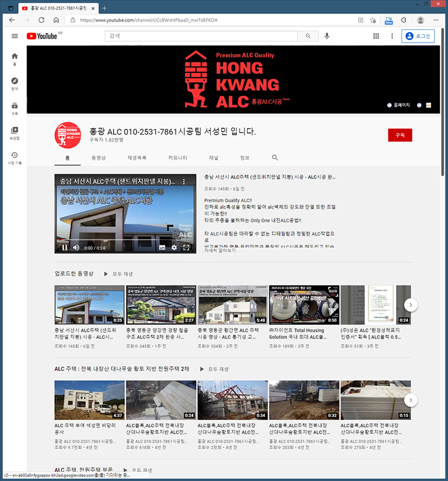The height and width of the screenshot is (481, 448).
Task: Show next uploaded videos arrow
Action: pos(411,305)
